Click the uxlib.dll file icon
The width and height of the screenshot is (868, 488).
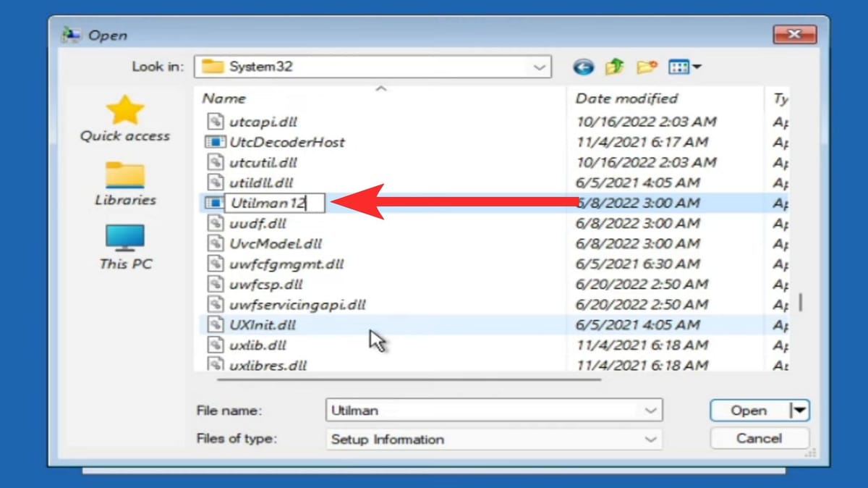[214, 345]
